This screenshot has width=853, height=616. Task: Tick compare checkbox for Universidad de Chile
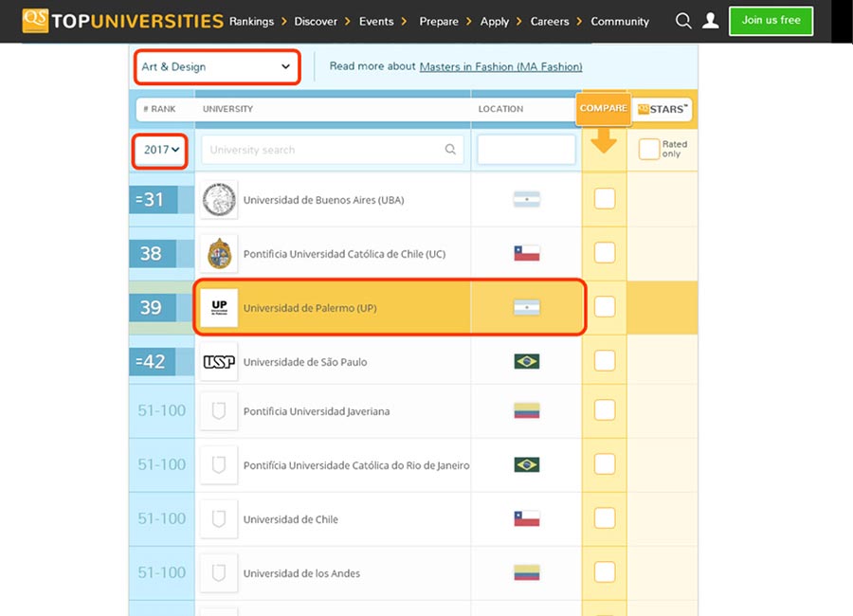pos(605,517)
